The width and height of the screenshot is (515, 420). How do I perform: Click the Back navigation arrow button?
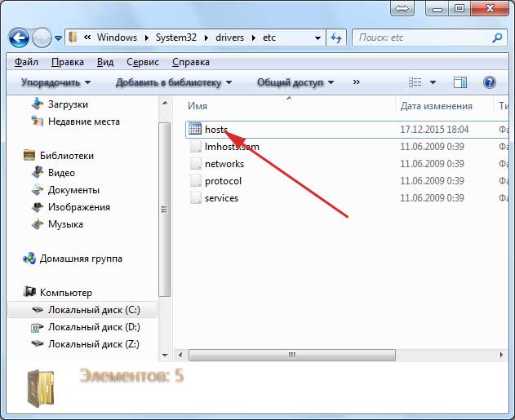(x=19, y=38)
